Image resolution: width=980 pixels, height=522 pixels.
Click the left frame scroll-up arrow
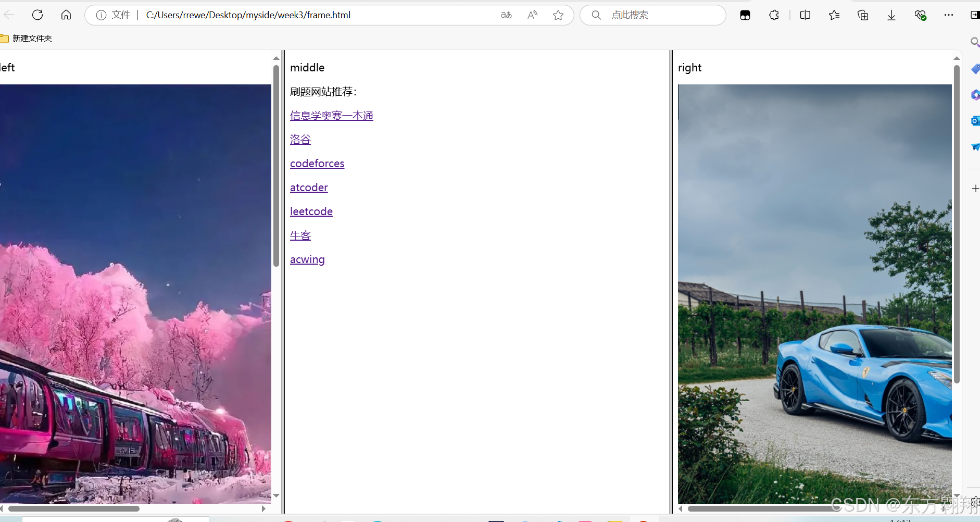[x=276, y=58]
